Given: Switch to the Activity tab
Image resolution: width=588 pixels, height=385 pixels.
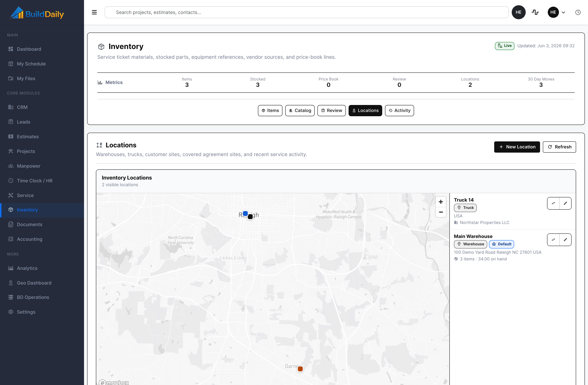Looking at the screenshot, I should click(399, 110).
